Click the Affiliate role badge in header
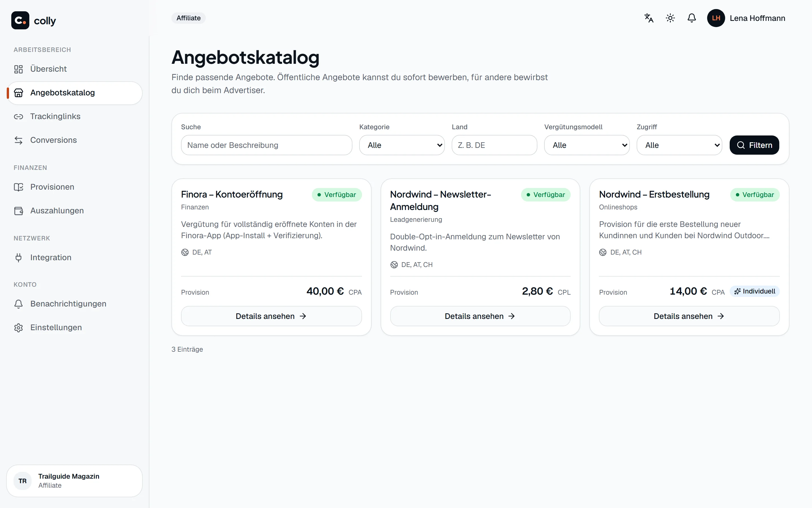This screenshot has height=508, width=812. point(189,18)
